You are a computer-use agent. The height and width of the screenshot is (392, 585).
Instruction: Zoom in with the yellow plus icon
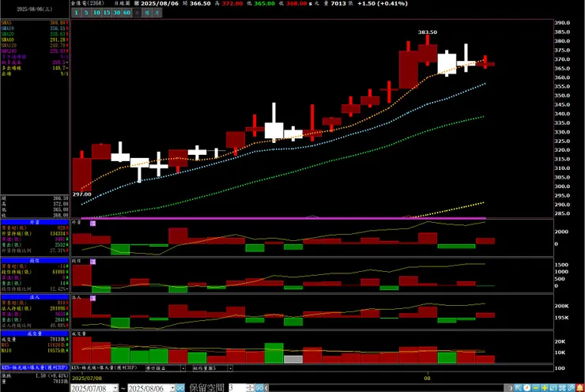tap(545, 388)
